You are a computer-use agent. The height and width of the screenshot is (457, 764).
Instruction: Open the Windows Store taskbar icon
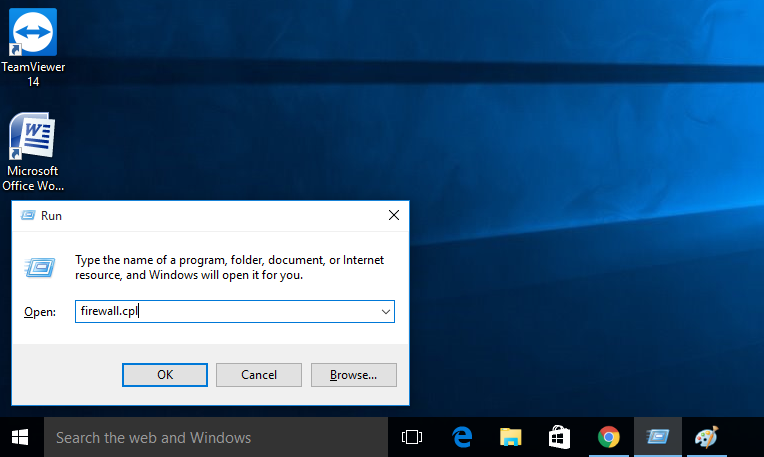tap(559, 437)
